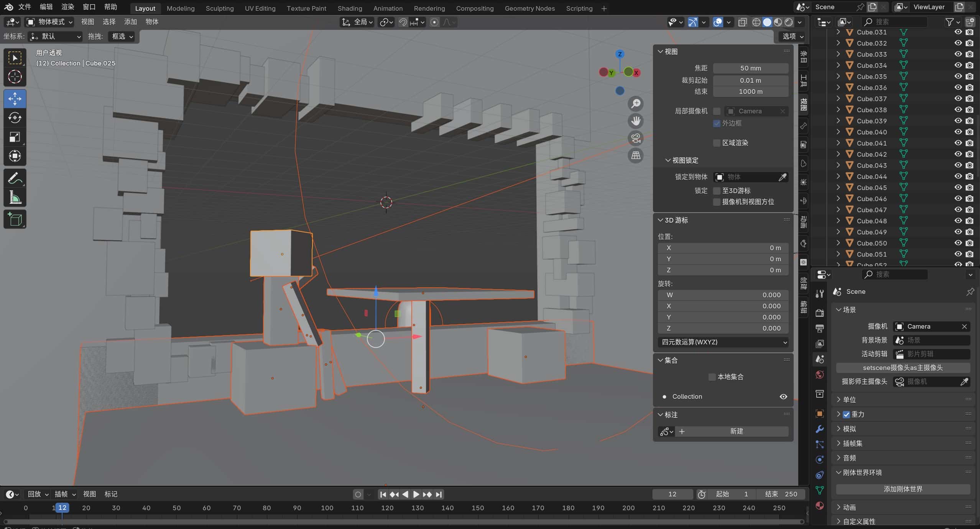Open the 四元数运算(WXYZ) rotation mode dropdown
Image resolution: width=980 pixels, height=529 pixels.
click(x=723, y=342)
